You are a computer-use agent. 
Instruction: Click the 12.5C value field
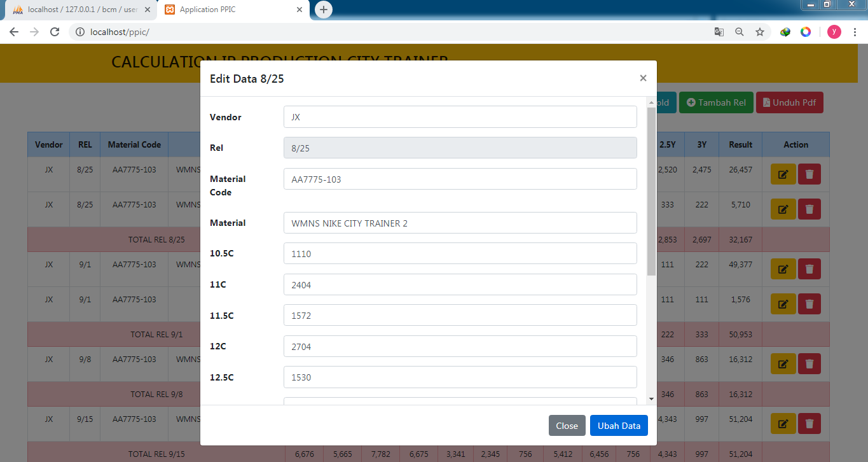460,377
